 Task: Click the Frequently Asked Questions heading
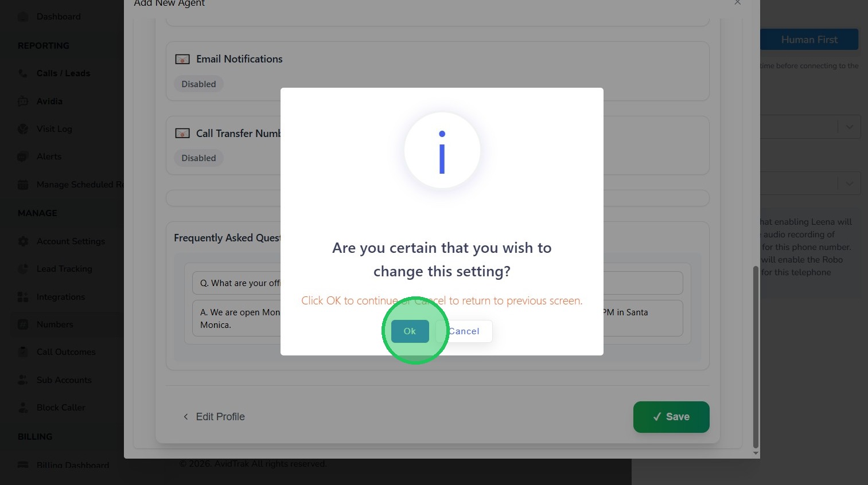227,238
